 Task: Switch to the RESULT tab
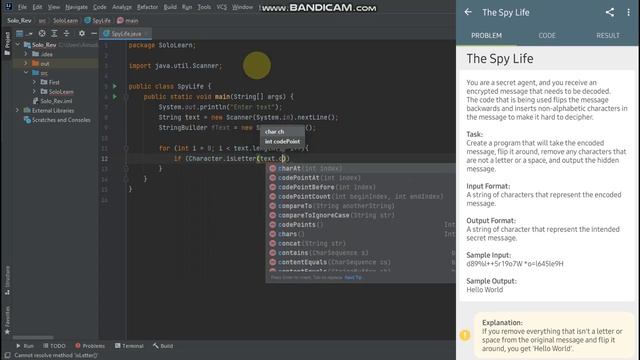pos(608,36)
